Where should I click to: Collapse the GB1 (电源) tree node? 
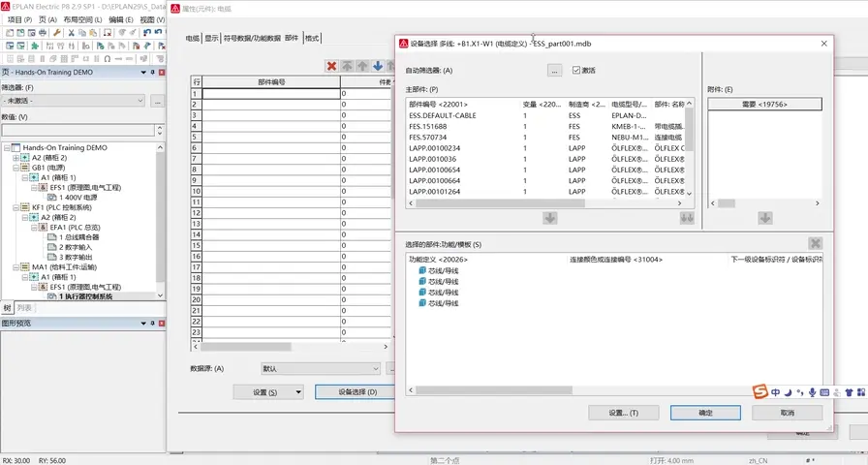pyautogui.click(x=16, y=168)
